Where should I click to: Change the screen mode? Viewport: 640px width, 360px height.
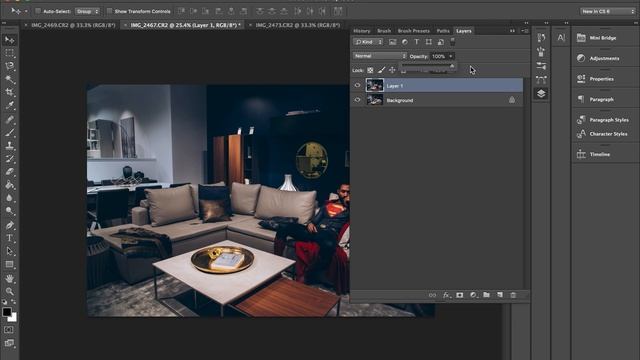click(9, 343)
